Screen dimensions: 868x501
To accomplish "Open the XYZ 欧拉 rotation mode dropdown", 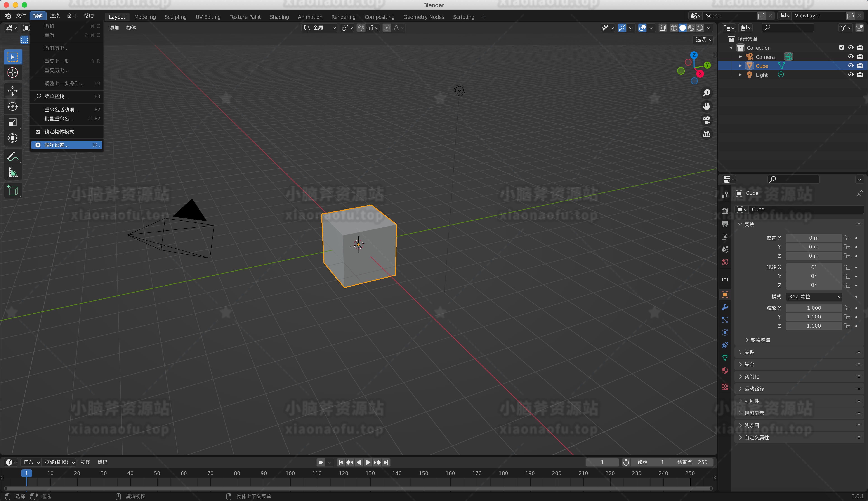I will click(x=814, y=297).
